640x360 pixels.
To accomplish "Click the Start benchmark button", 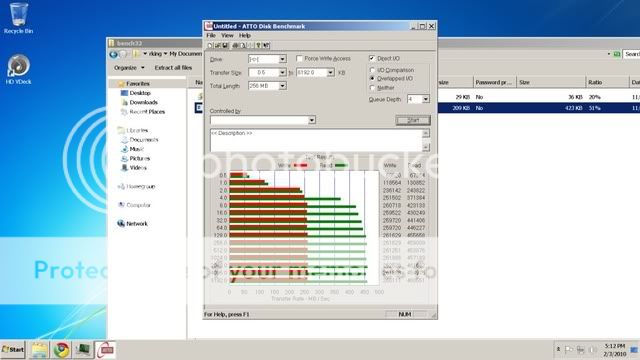I will click(413, 120).
